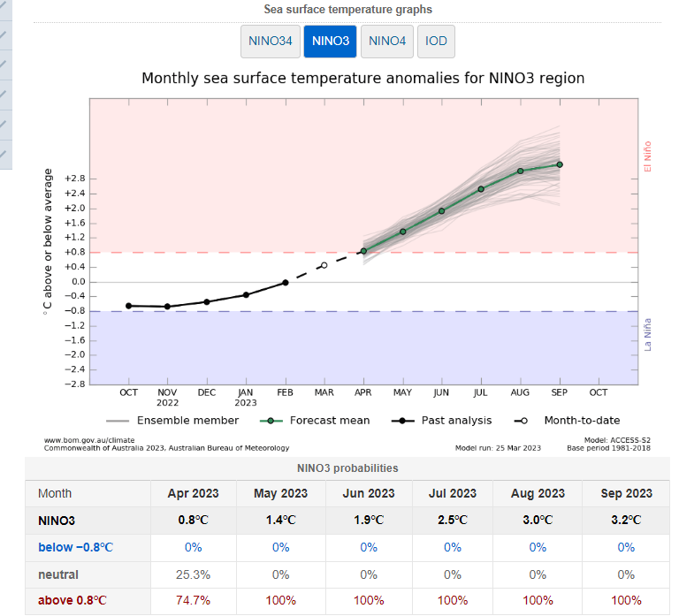Click the Sea surface temperature graphs heading
This screenshot has width=679, height=616.
(x=347, y=9)
